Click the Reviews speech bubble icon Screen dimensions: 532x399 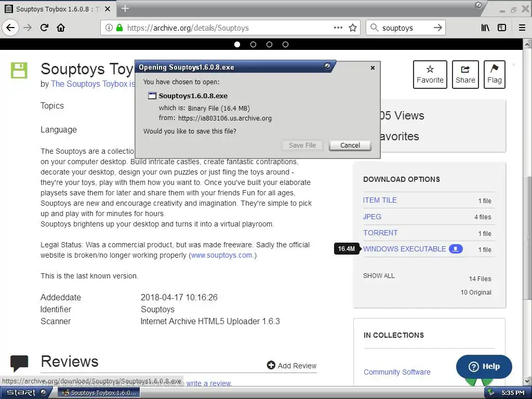(x=19, y=363)
